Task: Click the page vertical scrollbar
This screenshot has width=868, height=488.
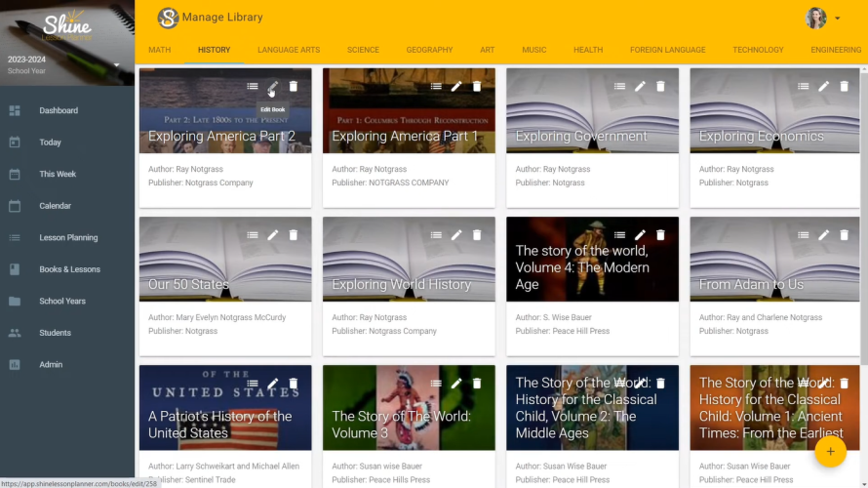Action: 863,244
